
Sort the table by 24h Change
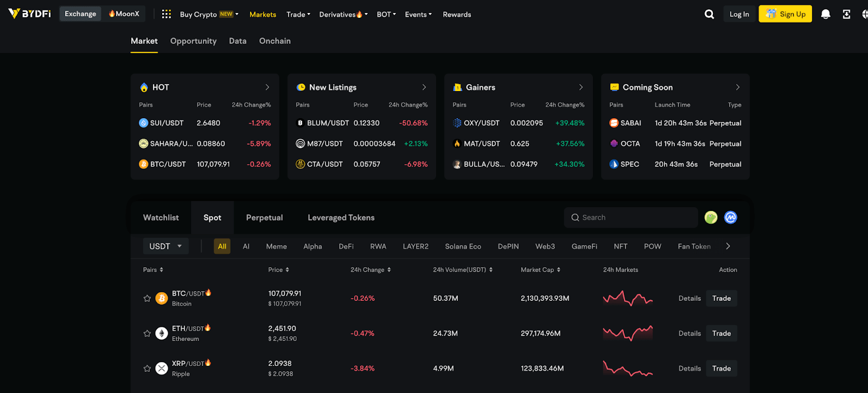(x=371, y=270)
